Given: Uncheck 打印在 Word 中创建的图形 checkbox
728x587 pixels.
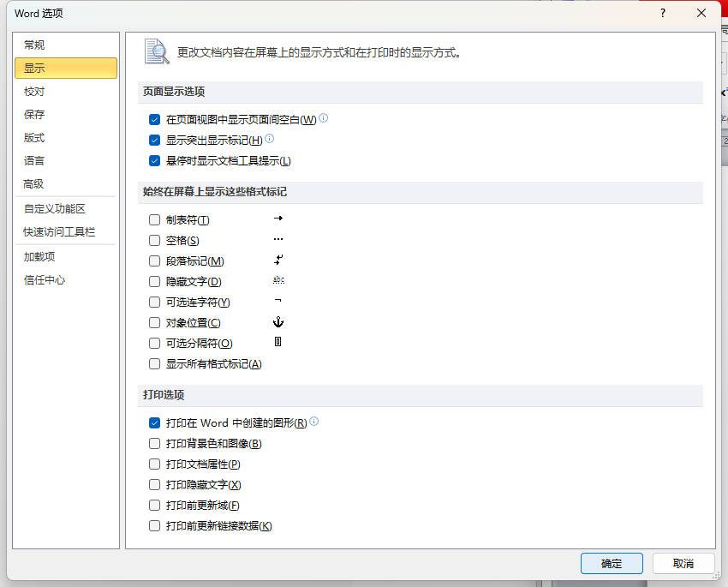Looking at the screenshot, I should point(155,423).
